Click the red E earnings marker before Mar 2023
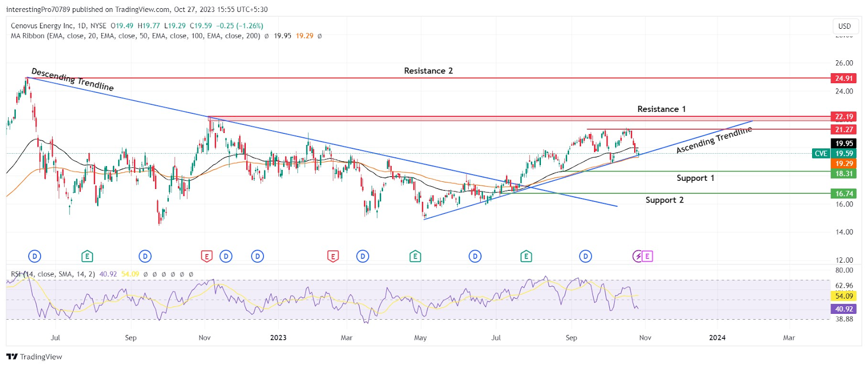This screenshot has height=367, width=868. (333, 256)
